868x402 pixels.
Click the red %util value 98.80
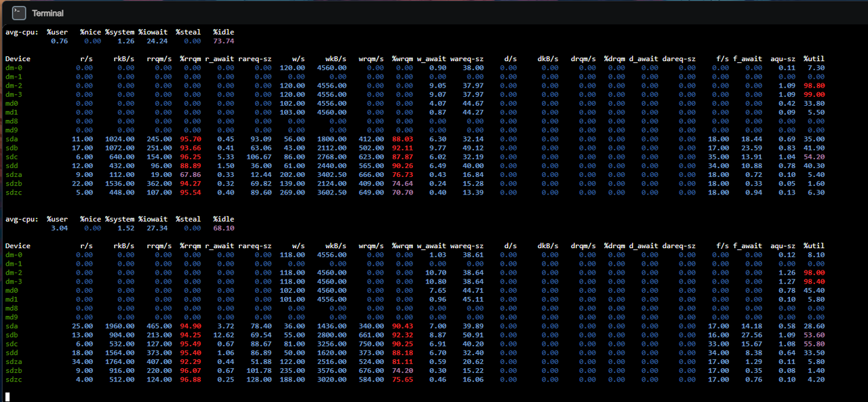point(814,85)
